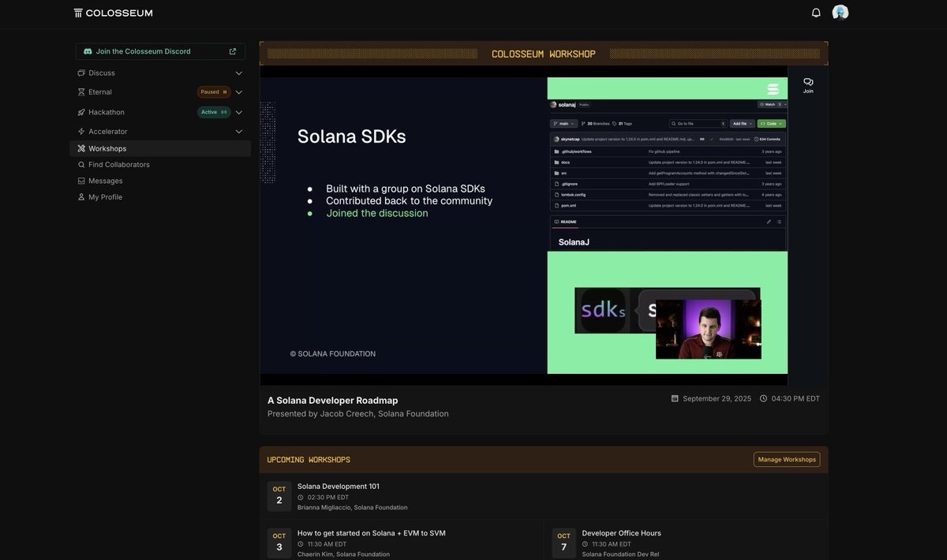Click the OCT 3 date tile

(279, 543)
